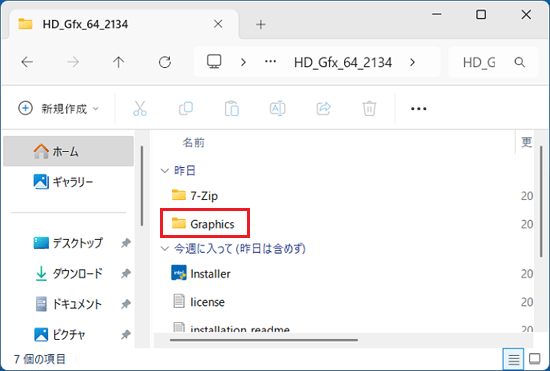Open the 新規作成 menu
This screenshot has width=550, height=371.
click(59, 108)
